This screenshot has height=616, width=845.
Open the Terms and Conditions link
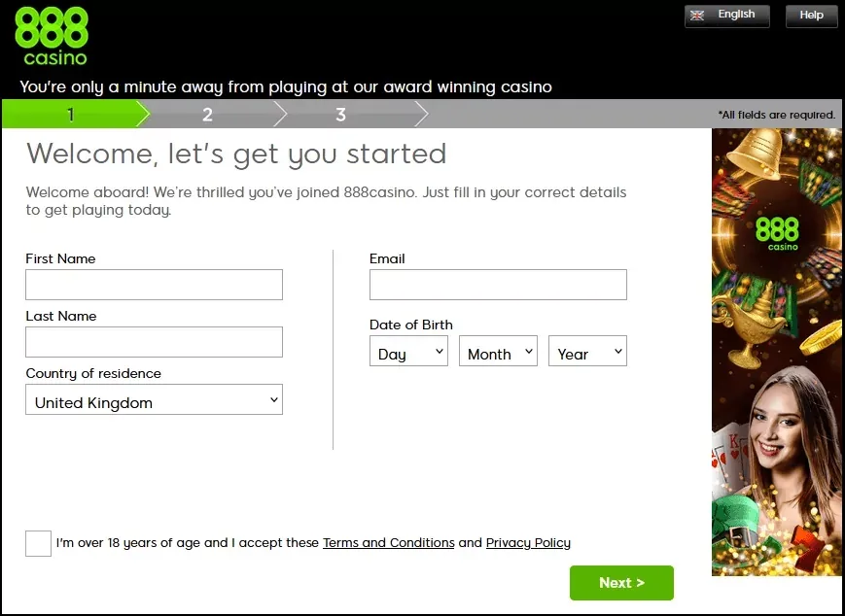pos(389,543)
